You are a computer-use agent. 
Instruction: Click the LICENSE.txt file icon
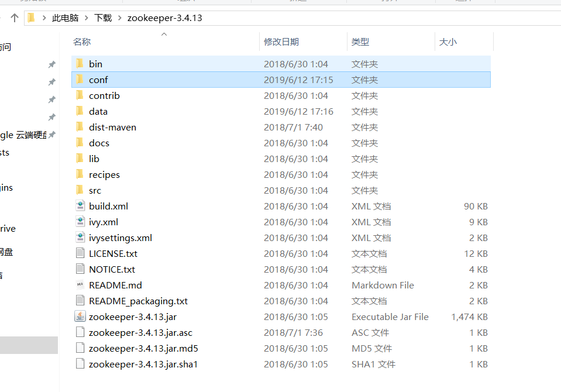pos(80,253)
